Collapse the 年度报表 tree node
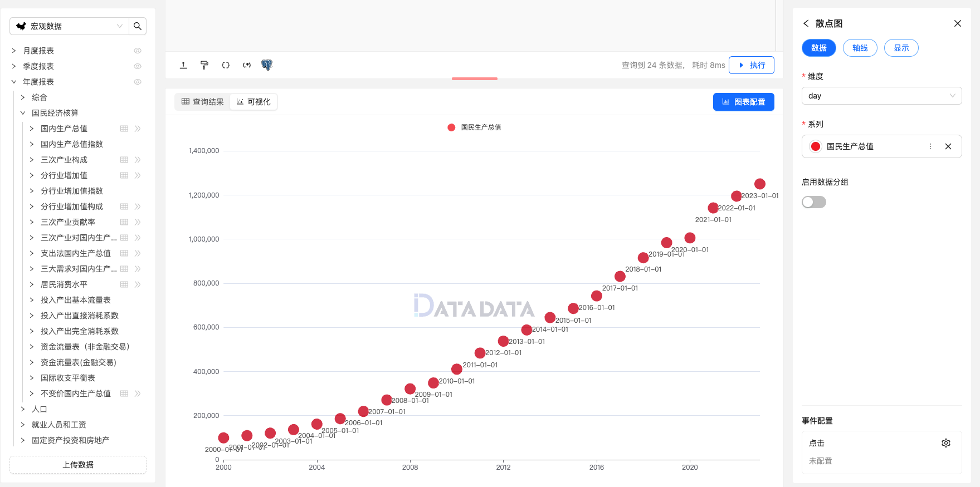The height and width of the screenshot is (487, 980). pyautogui.click(x=14, y=82)
